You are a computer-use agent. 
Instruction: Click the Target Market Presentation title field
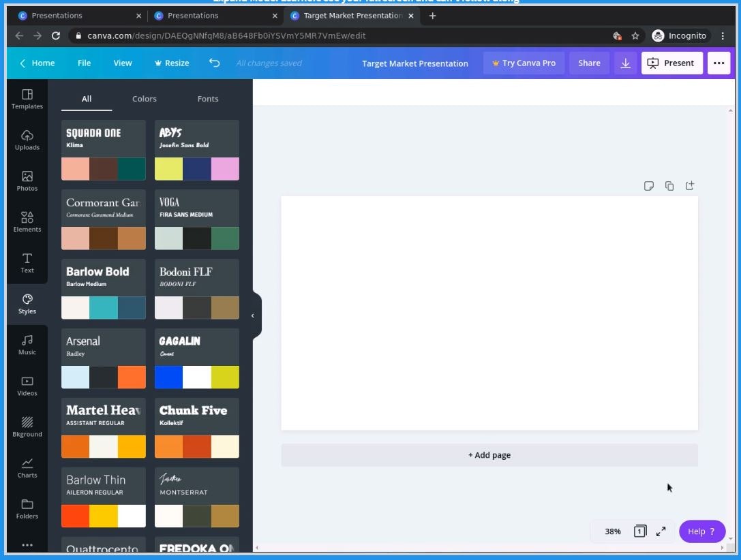click(x=415, y=63)
